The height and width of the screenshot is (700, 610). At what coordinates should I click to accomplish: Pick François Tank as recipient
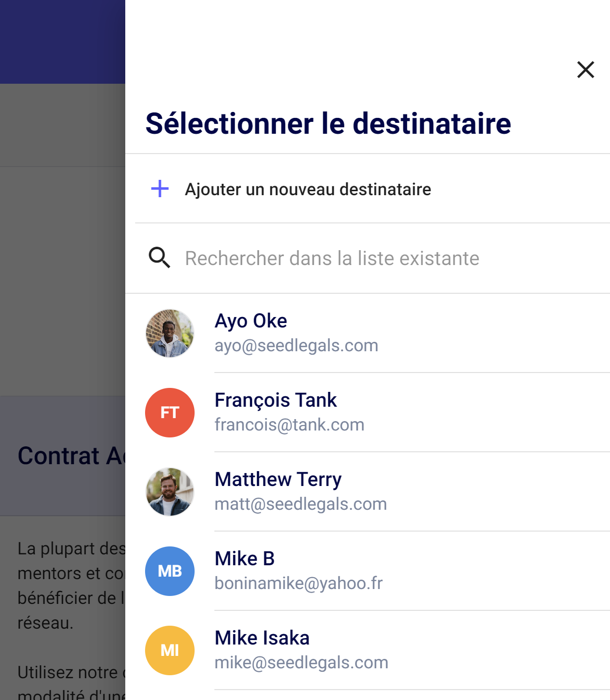pos(275,400)
